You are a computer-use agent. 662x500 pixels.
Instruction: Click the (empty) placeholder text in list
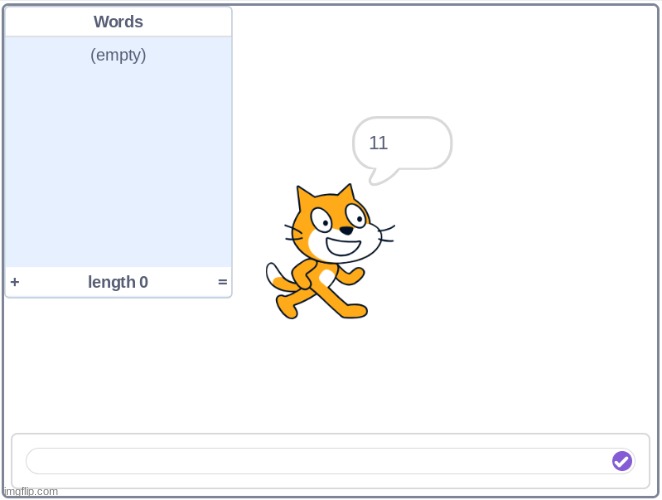(118, 55)
